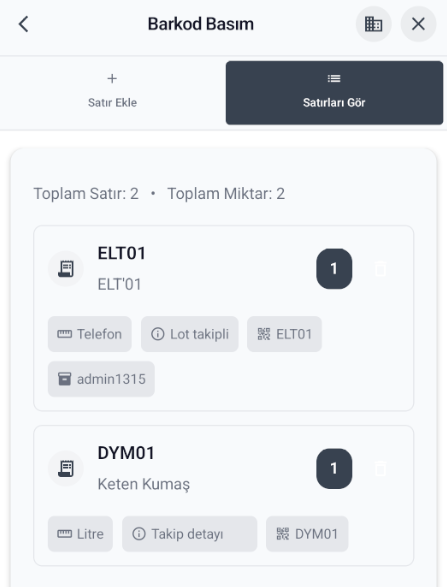Click the Telefon unit chip
The width and height of the screenshot is (447, 587).
coord(90,334)
